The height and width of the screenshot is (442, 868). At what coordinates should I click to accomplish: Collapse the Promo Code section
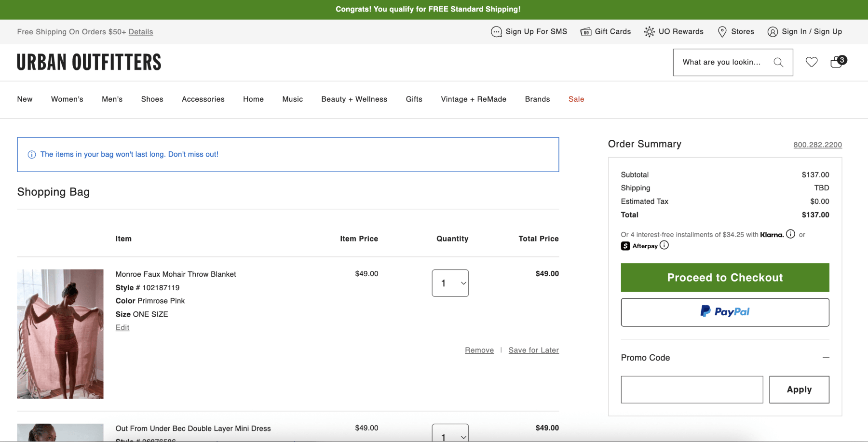826,358
